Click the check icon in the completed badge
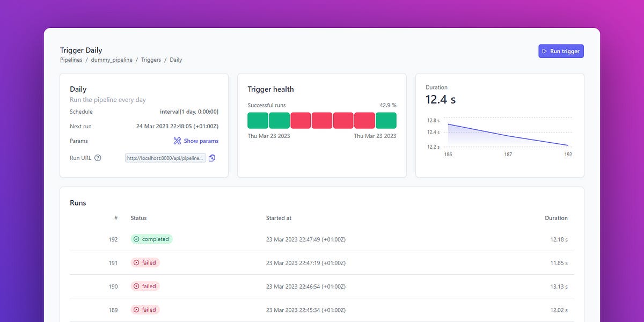Screen dimensions: 644x322 tap(137, 239)
